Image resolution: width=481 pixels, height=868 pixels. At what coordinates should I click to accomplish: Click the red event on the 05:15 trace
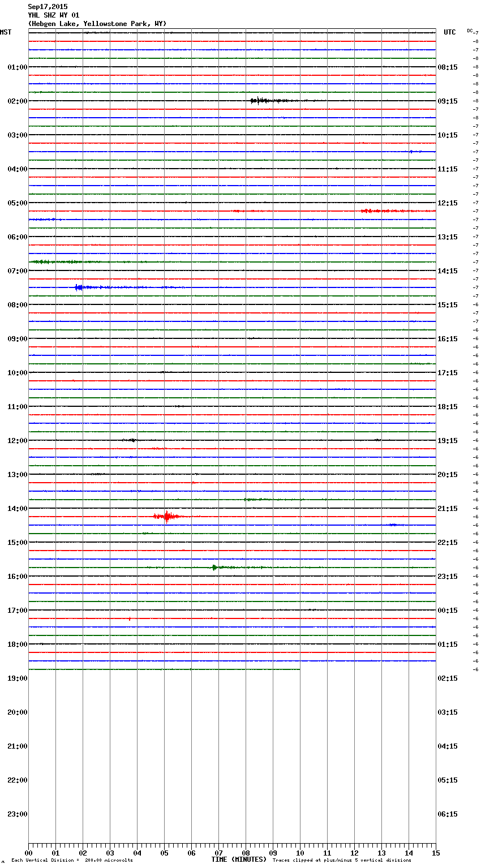coord(390,211)
